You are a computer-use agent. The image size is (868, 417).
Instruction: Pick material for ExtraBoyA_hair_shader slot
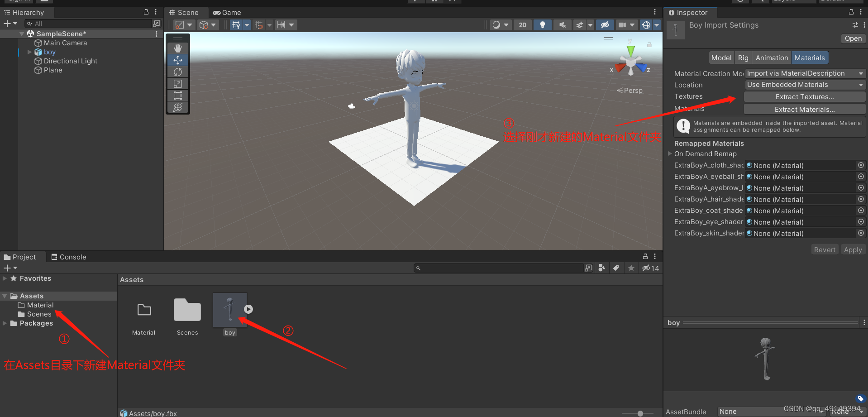(861, 199)
